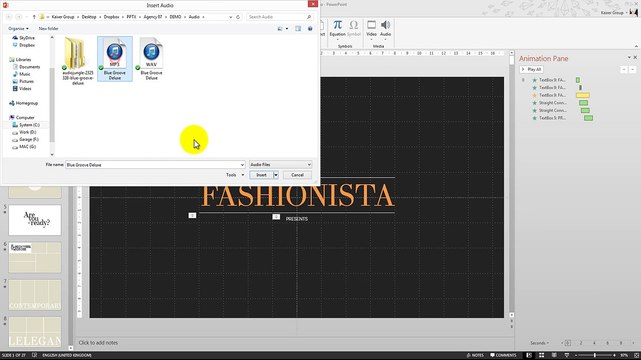Screen dimensions: 641x360
Task: Click the Insert button
Action: 261,175
